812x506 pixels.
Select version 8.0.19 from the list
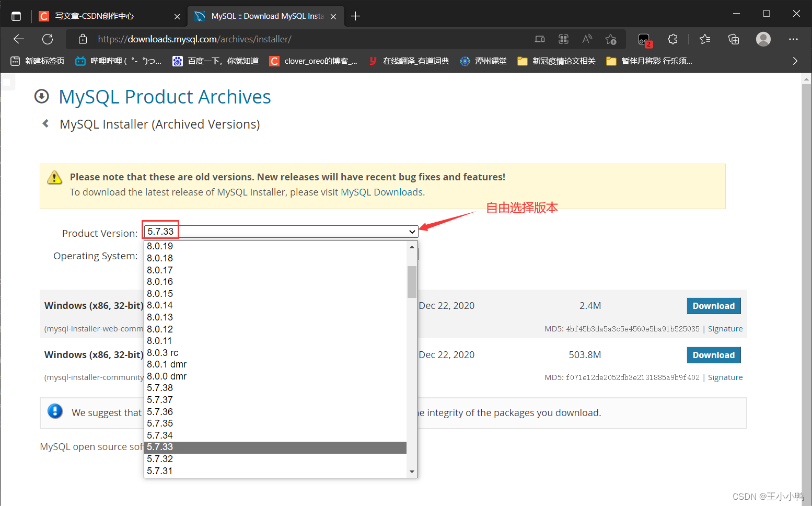click(x=275, y=246)
